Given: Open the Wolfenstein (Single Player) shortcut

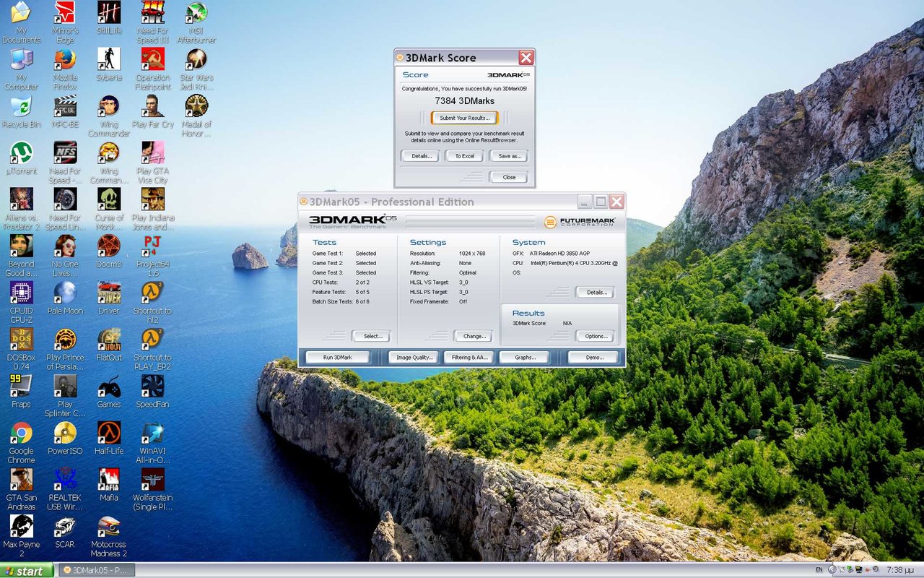Looking at the screenshot, I should pyautogui.click(x=153, y=489).
